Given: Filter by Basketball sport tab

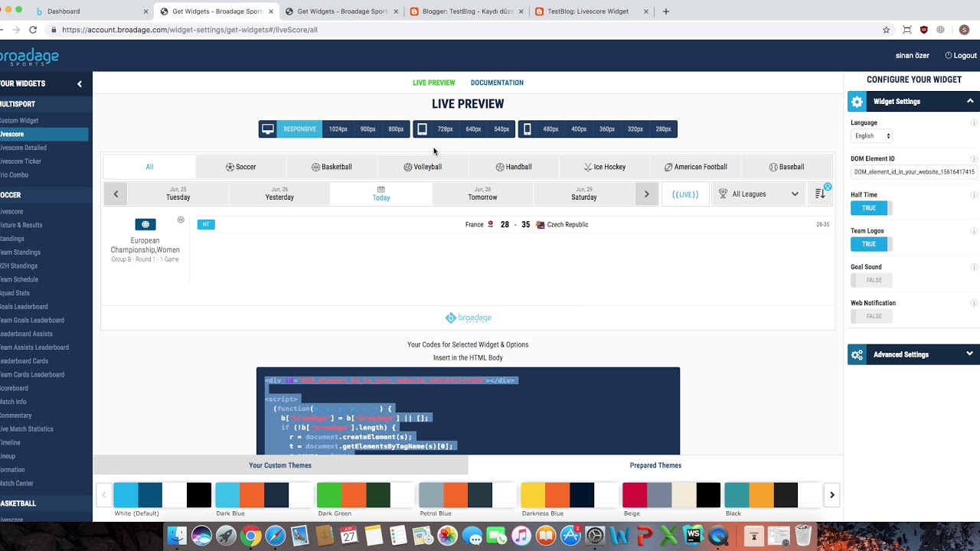Looking at the screenshot, I should pyautogui.click(x=332, y=166).
